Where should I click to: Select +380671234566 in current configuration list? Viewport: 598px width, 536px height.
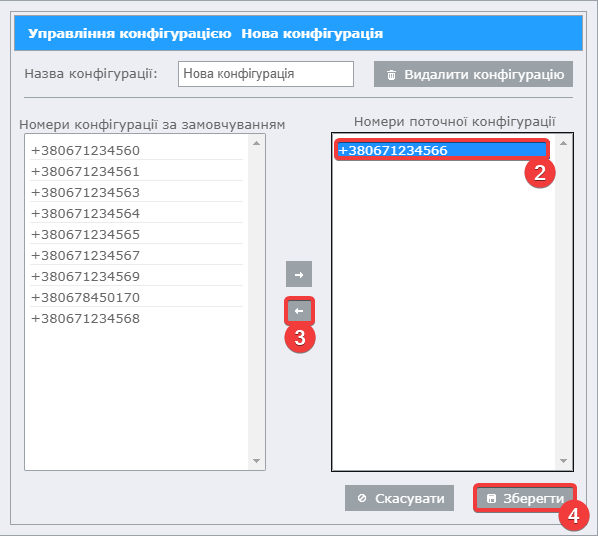pyautogui.click(x=442, y=150)
